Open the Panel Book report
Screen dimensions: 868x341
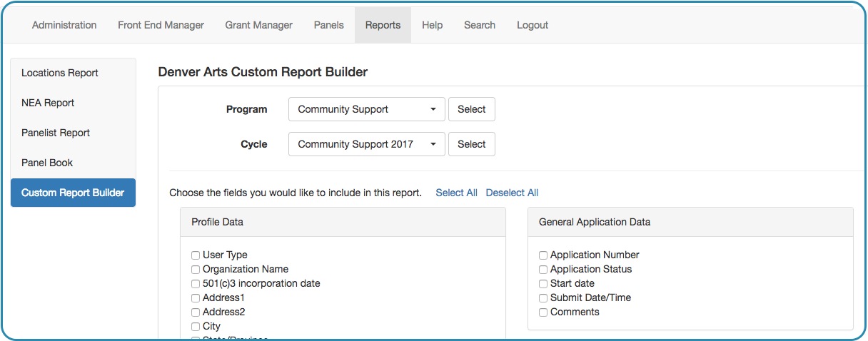pos(73,163)
